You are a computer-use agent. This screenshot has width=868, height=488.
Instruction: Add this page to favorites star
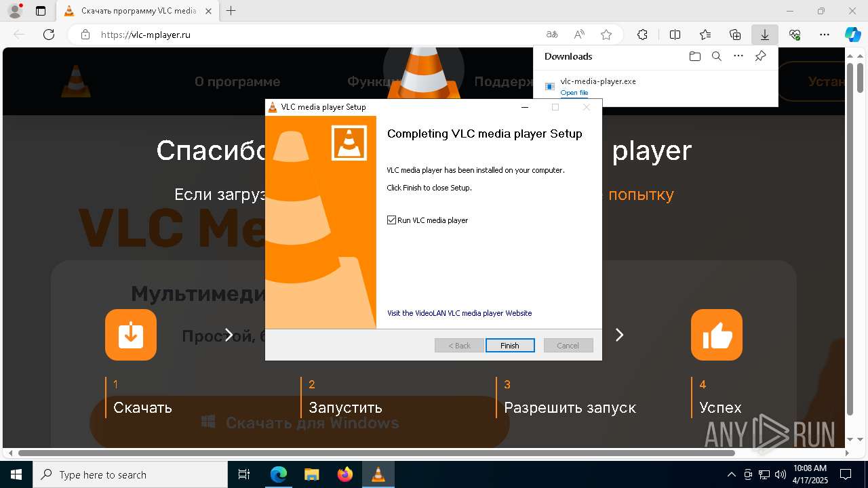(x=606, y=35)
